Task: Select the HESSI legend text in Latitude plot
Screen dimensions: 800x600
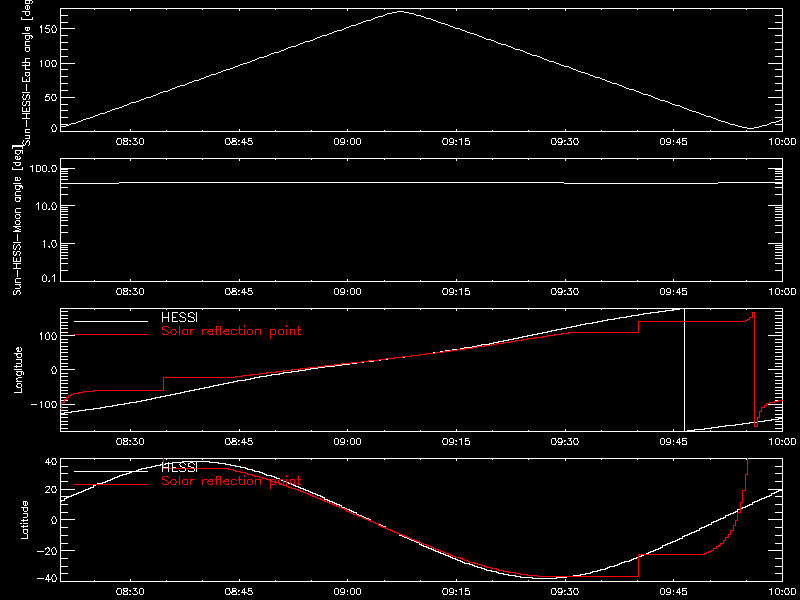Action: [x=179, y=468]
